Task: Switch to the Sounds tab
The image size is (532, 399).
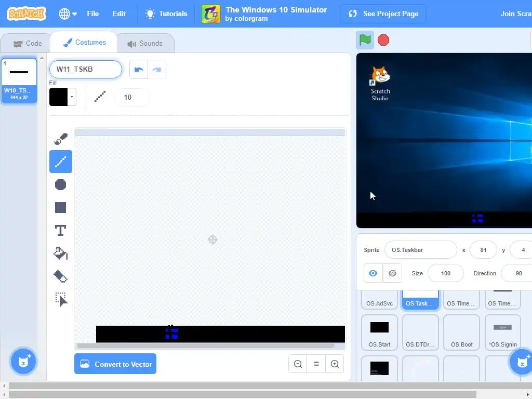Action: pyautogui.click(x=145, y=44)
